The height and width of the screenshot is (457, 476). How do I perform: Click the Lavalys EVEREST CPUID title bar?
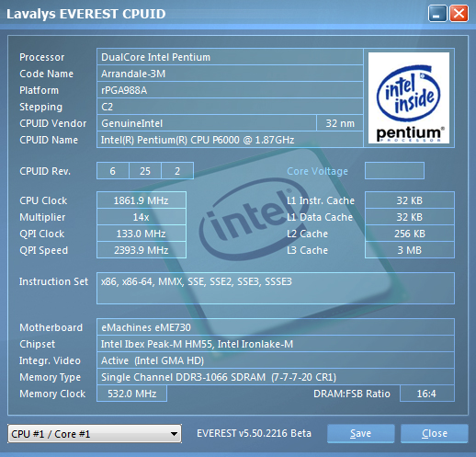[214, 14]
